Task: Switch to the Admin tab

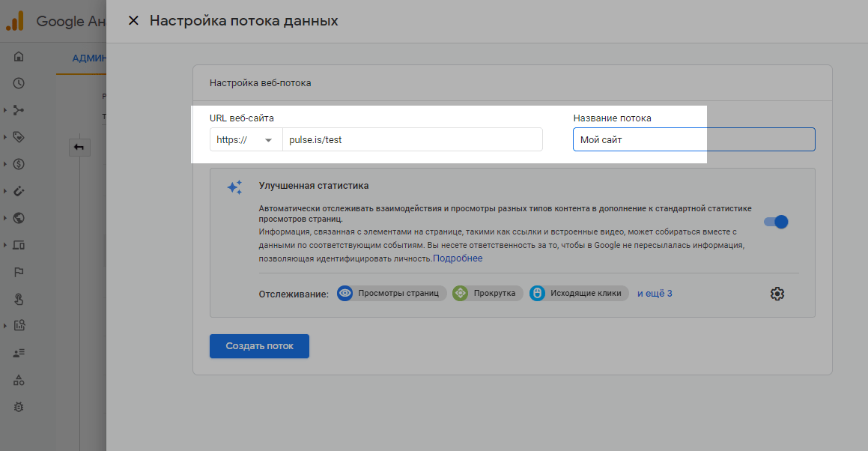Action: pyautogui.click(x=90, y=58)
